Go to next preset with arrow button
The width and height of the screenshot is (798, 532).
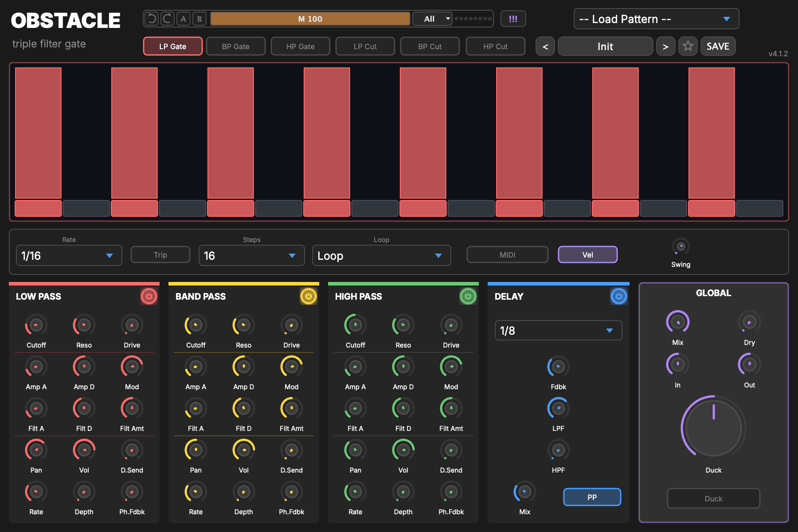click(x=665, y=46)
